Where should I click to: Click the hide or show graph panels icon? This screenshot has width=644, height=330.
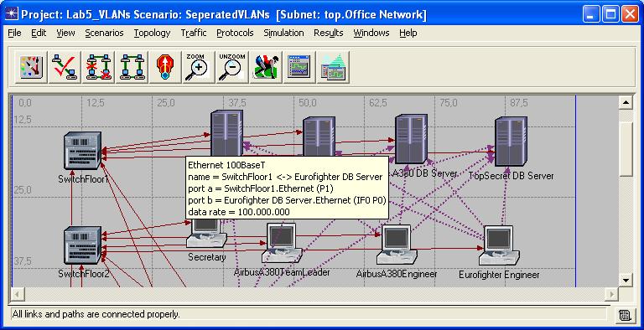click(333, 67)
